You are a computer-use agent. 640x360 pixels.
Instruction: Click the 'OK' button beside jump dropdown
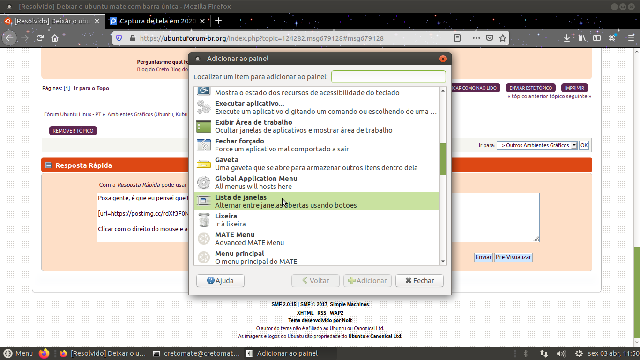584,145
